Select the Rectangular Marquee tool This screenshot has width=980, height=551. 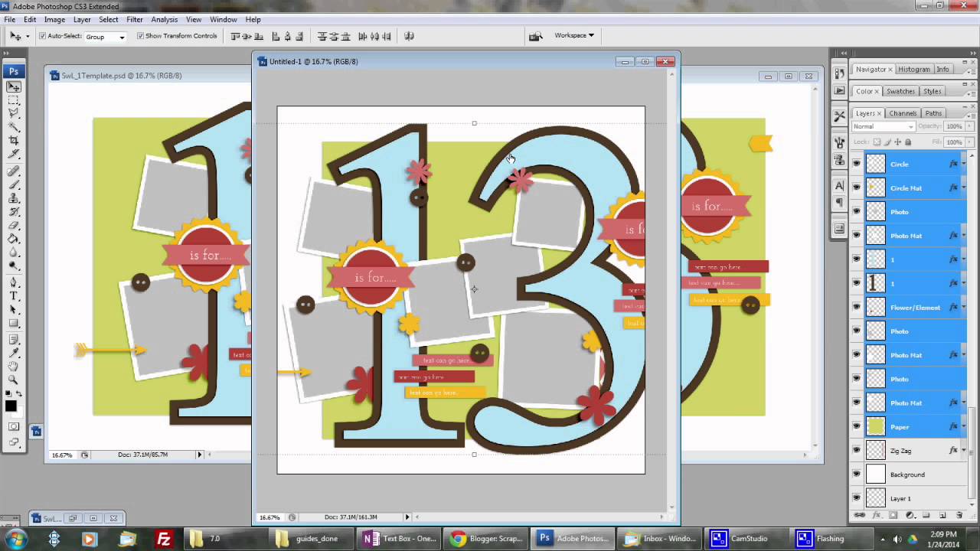point(14,100)
